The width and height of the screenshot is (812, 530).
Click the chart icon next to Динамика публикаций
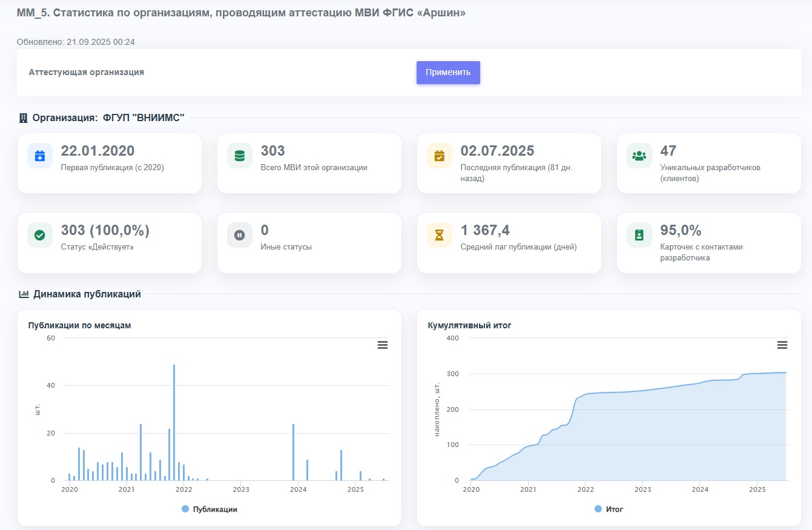click(x=24, y=294)
